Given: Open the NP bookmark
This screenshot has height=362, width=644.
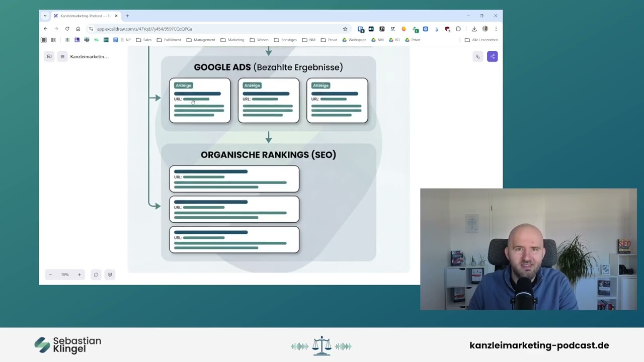Looking at the screenshot, I should click(125, 40).
